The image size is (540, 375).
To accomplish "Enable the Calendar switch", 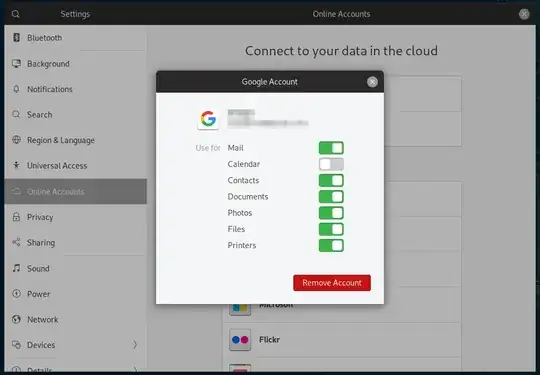I will click(331, 164).
